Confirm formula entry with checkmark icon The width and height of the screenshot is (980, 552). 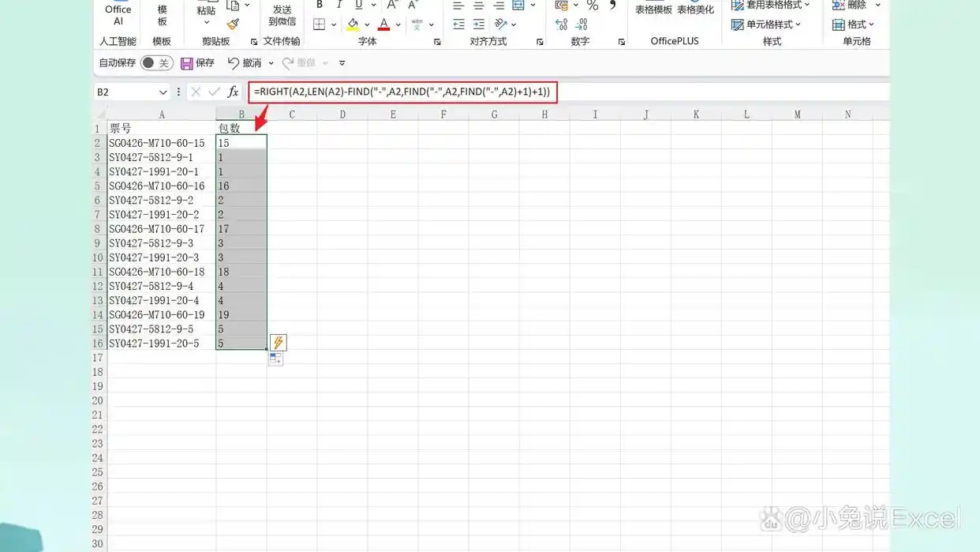[214, 92]
